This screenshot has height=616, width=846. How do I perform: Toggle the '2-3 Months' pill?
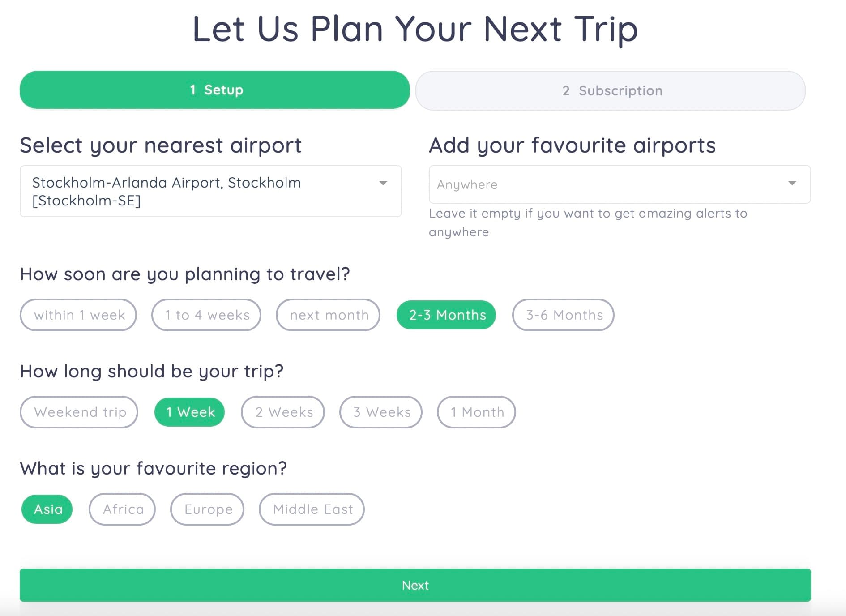(x=446, y=315)
